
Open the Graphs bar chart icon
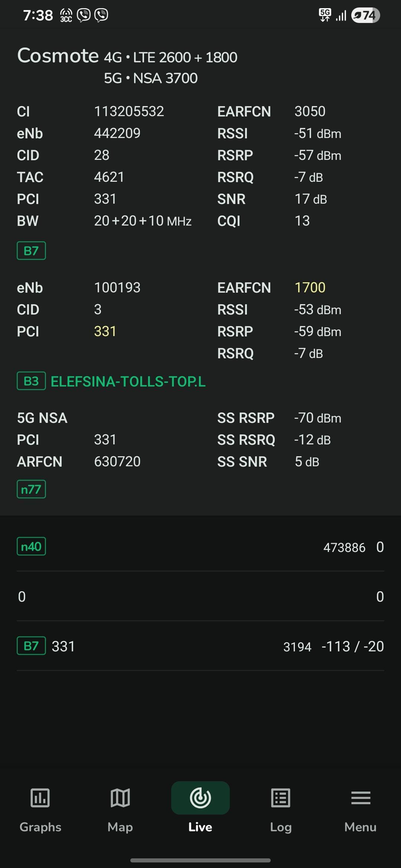(x=40, y=798)
